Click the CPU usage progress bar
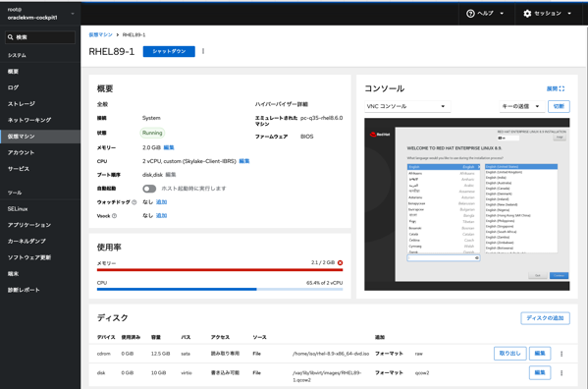 tap(220, 289)
